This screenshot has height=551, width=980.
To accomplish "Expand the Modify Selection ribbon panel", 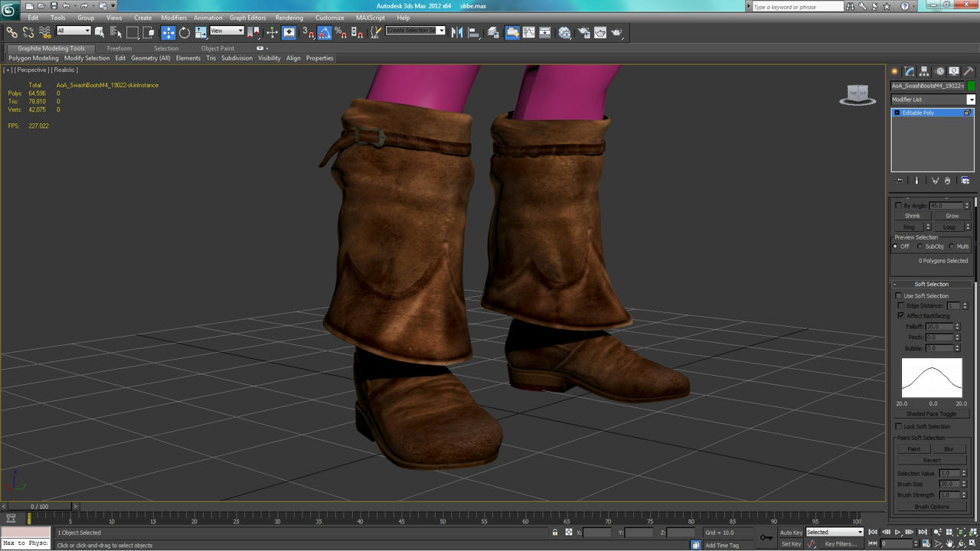I will tap(87, 58).
